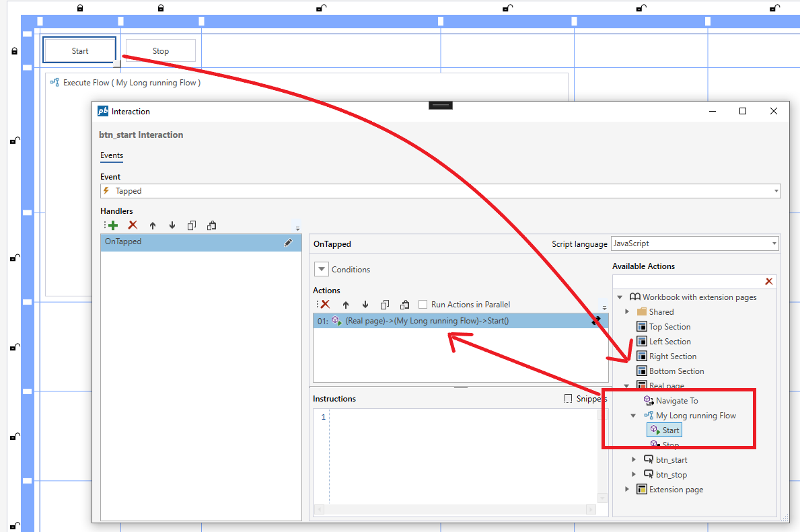Paste an action in the Actions toolbar
This screenshot has width=800, height=532.
pyautogui.click(x=404, y=305)
